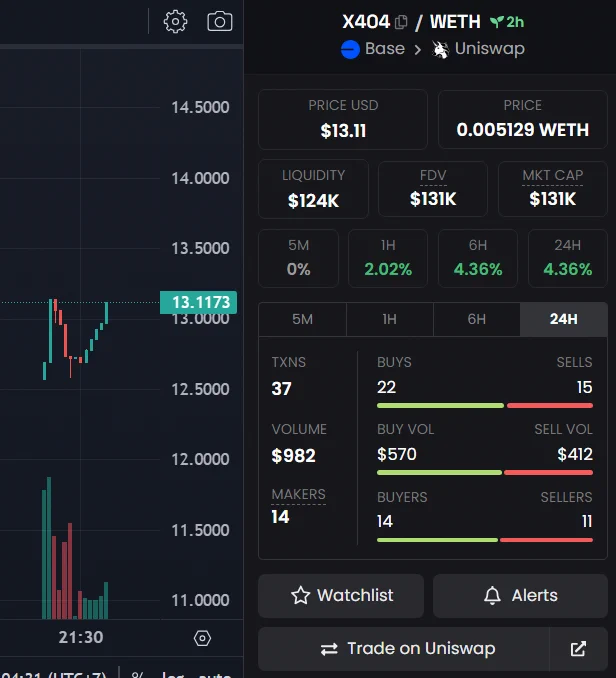Add pair to Watchlist
The height and width of the screenshot is (678, 616).
341,596
